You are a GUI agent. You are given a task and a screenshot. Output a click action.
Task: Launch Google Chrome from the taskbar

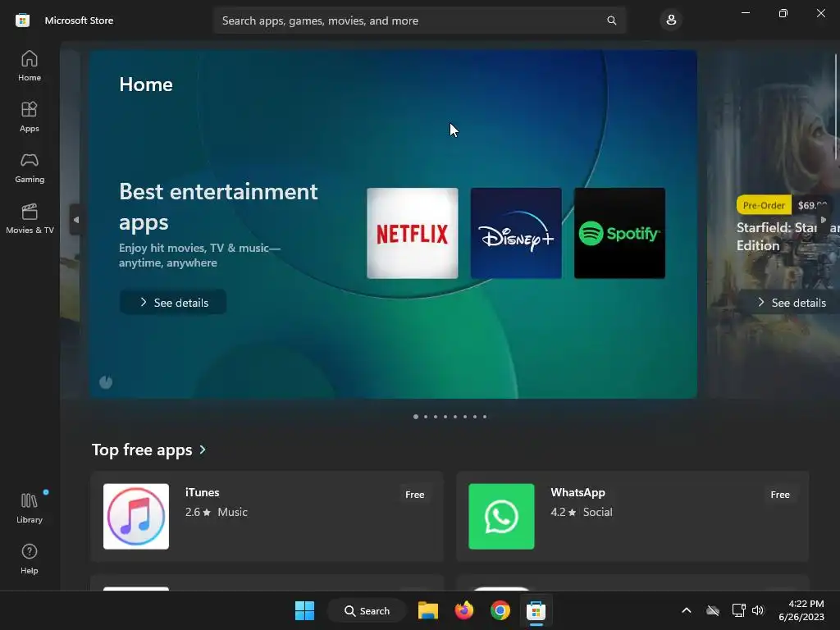500,610
